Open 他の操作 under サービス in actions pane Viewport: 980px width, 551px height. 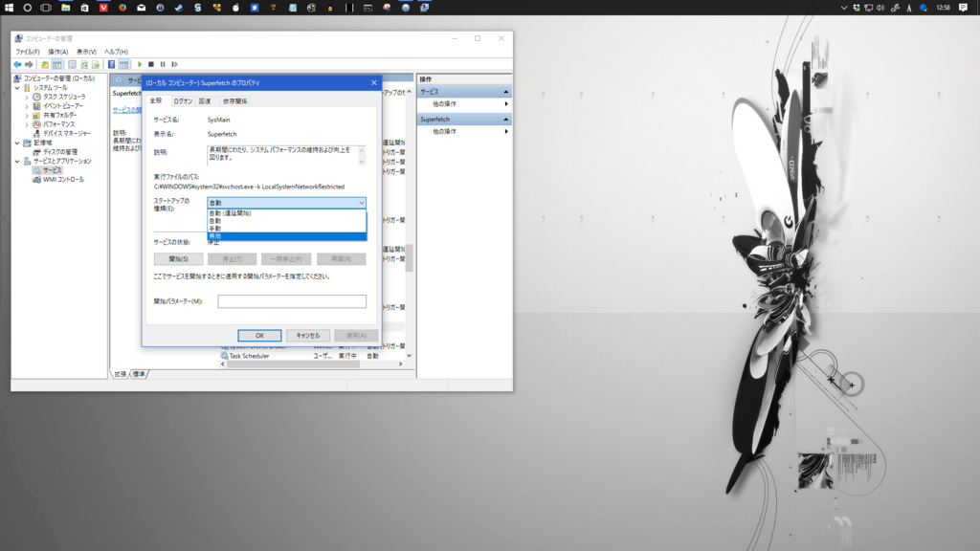[464, 104]
